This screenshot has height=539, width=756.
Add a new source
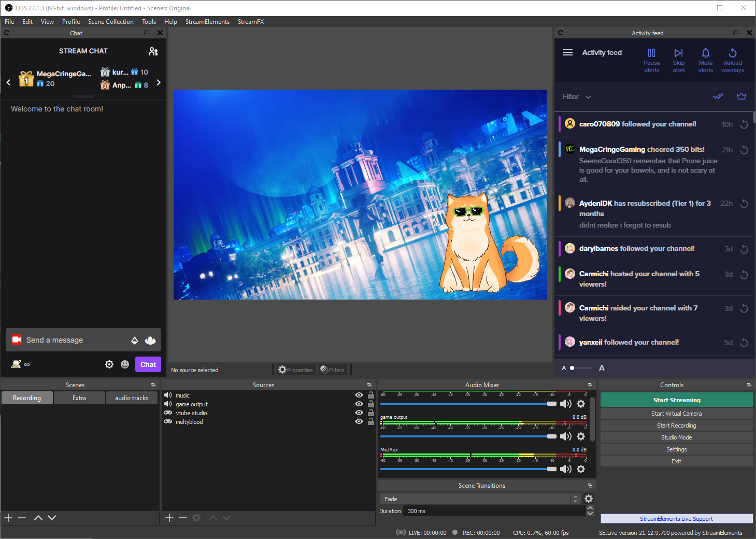(169, 518)
